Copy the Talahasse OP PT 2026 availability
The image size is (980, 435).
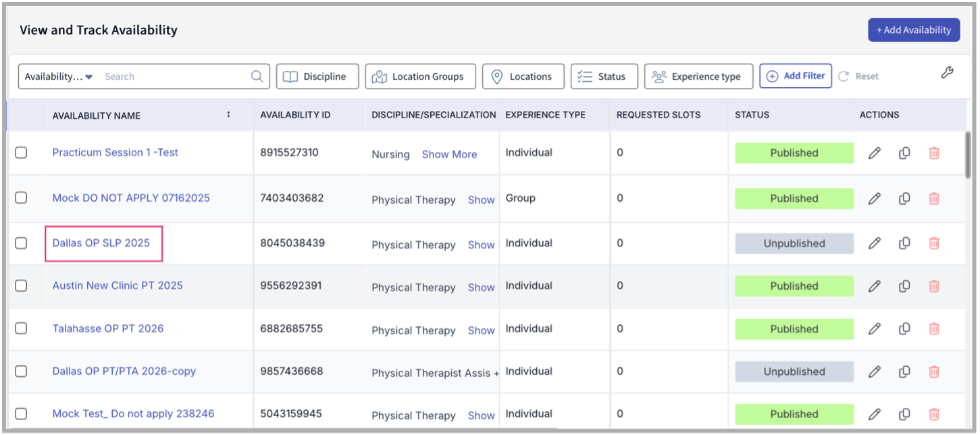(904, 329)
